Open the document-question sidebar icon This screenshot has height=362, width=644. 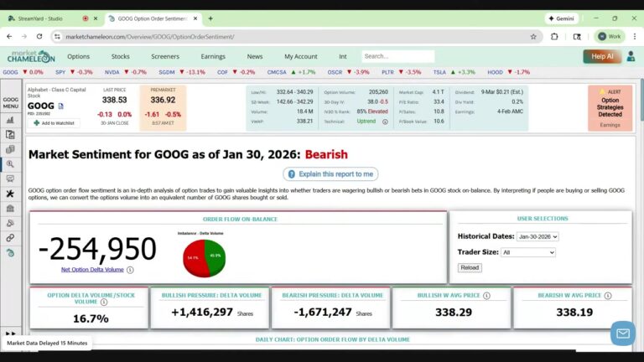pyautogui.click(x=10, y=135)
